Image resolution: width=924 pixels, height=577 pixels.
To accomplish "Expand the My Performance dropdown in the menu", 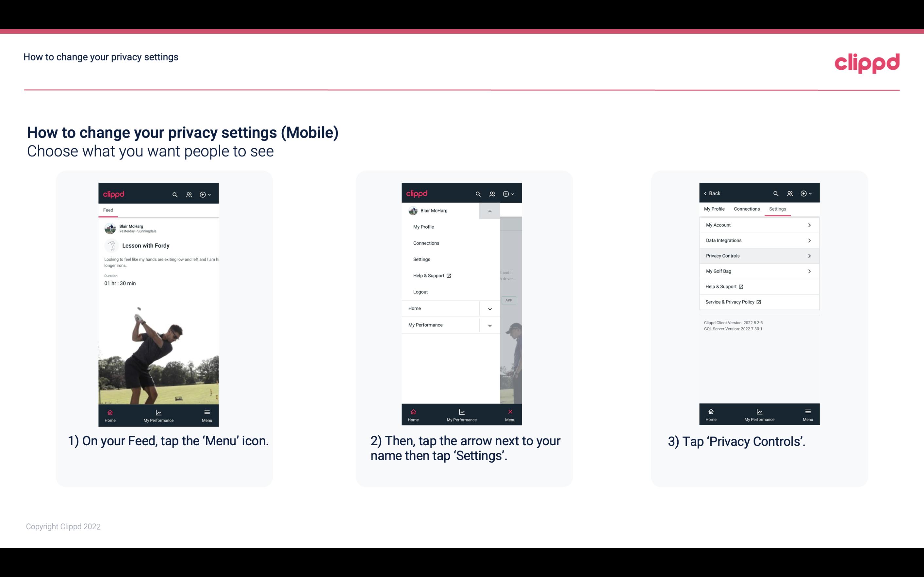I will [x=489, y=325].
